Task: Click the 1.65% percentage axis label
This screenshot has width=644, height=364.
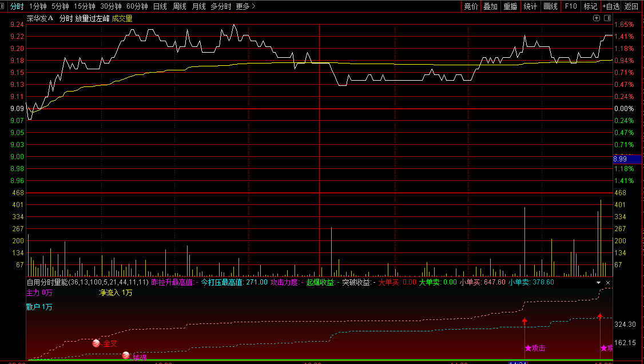Action: click(625, 25)
